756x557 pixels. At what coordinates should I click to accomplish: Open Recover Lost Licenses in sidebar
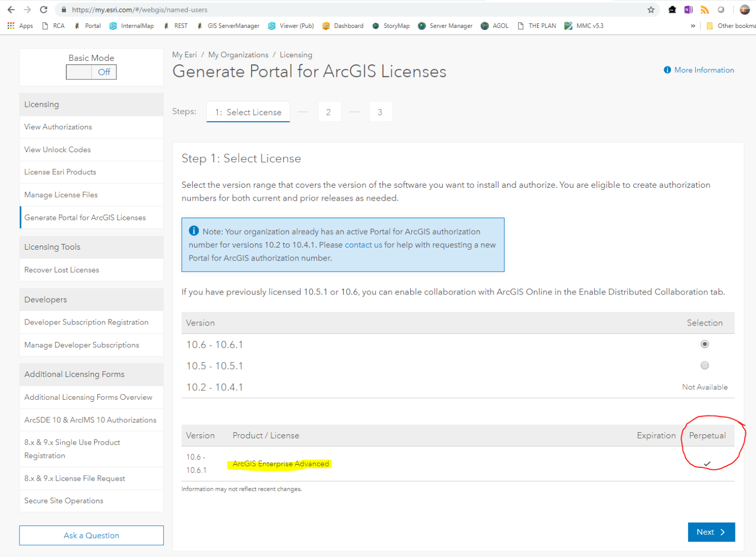coord(91,270)
